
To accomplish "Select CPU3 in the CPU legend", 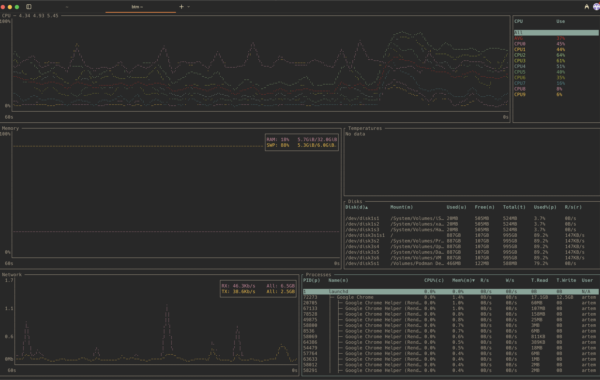I will point(556,61).
